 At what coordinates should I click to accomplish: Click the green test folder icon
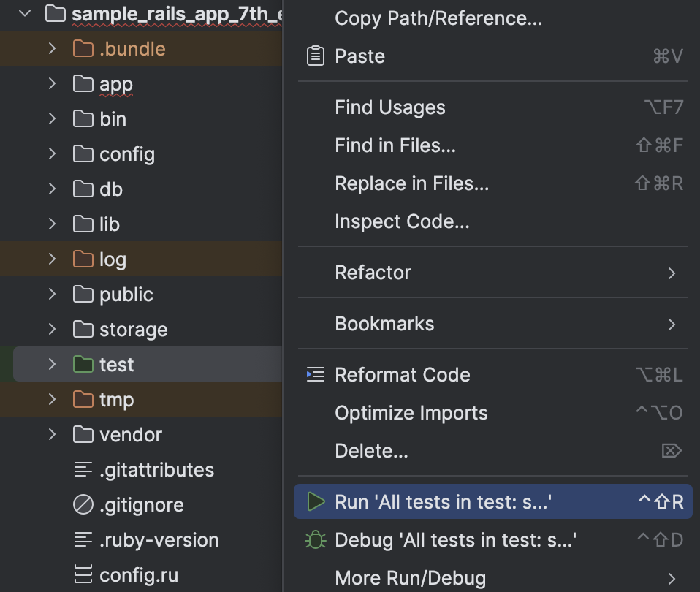point(83,364)
